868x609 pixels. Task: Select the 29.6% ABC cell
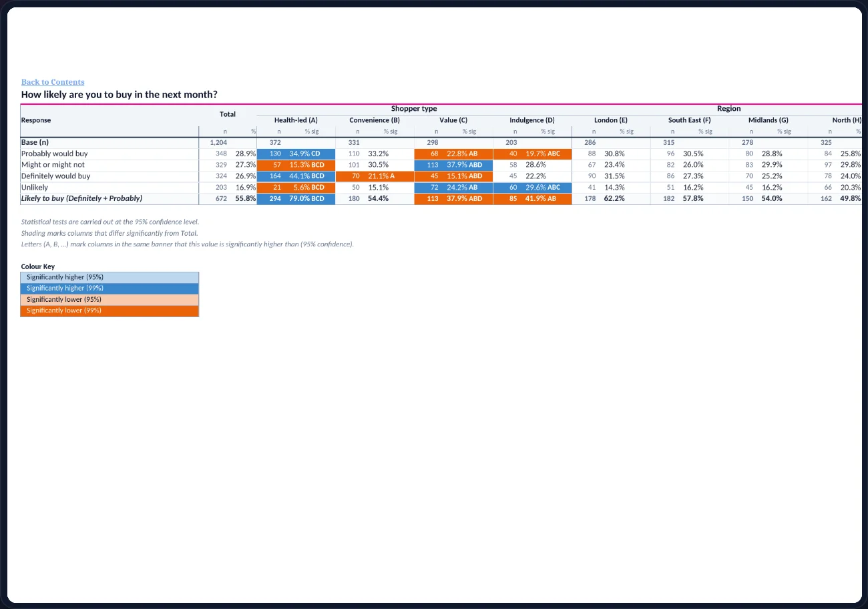543,188
